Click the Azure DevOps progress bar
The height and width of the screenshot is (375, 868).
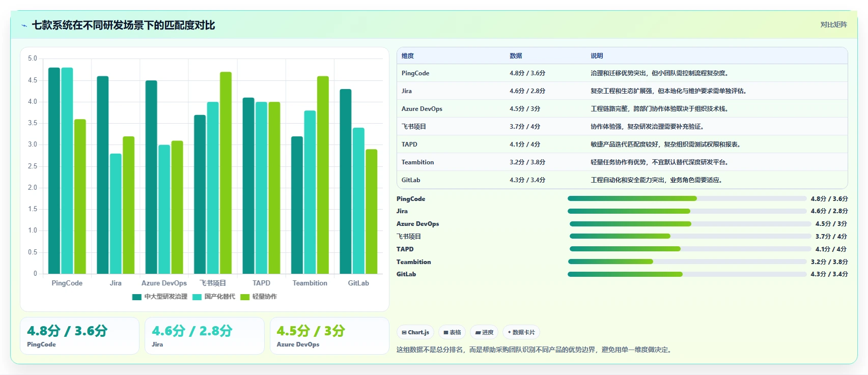(x=690, y=224)
